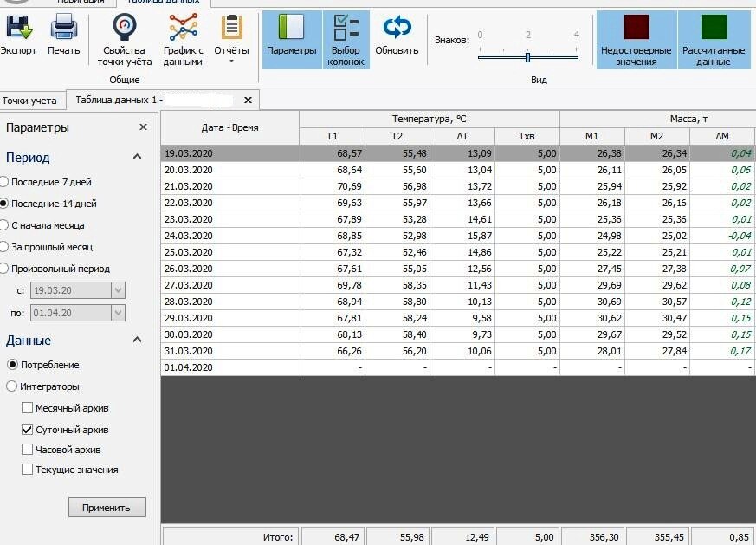
Task: Click the Отчёты clipboard icon
Action: (232, 27)
